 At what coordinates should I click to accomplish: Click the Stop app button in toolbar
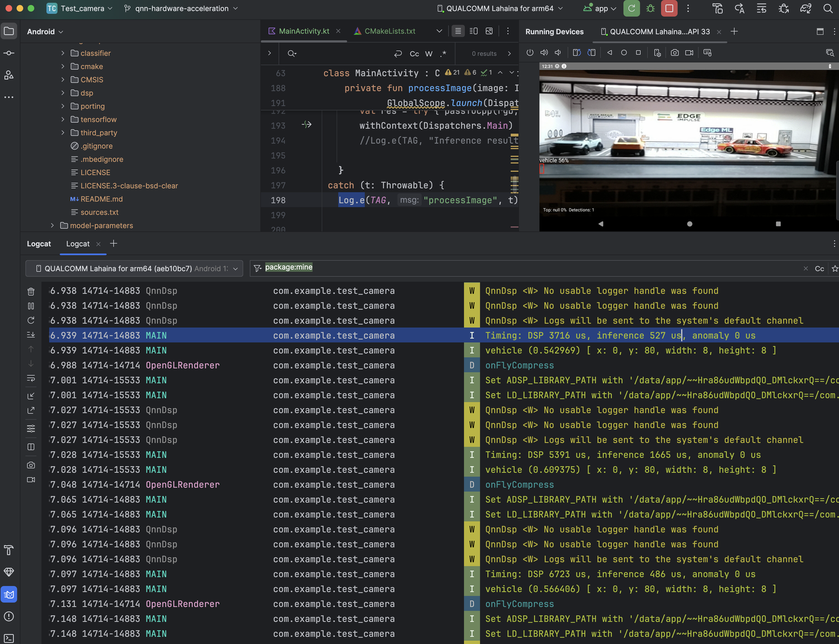(669, 8)
